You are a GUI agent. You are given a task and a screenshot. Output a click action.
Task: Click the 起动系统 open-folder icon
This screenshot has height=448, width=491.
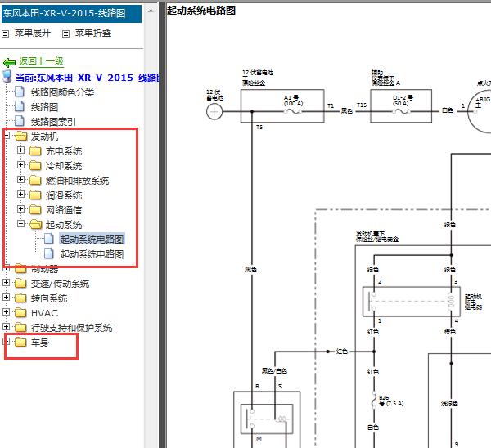coord(36,224)
